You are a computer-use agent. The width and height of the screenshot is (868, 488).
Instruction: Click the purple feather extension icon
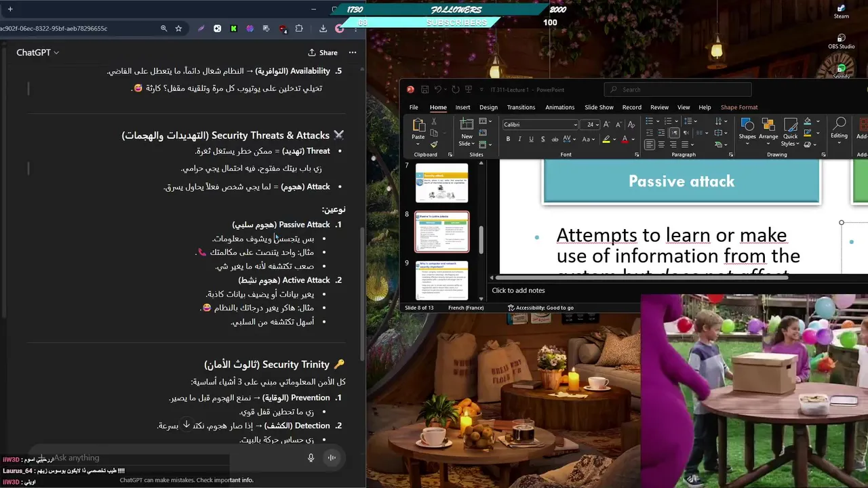(x=201, y=28)
